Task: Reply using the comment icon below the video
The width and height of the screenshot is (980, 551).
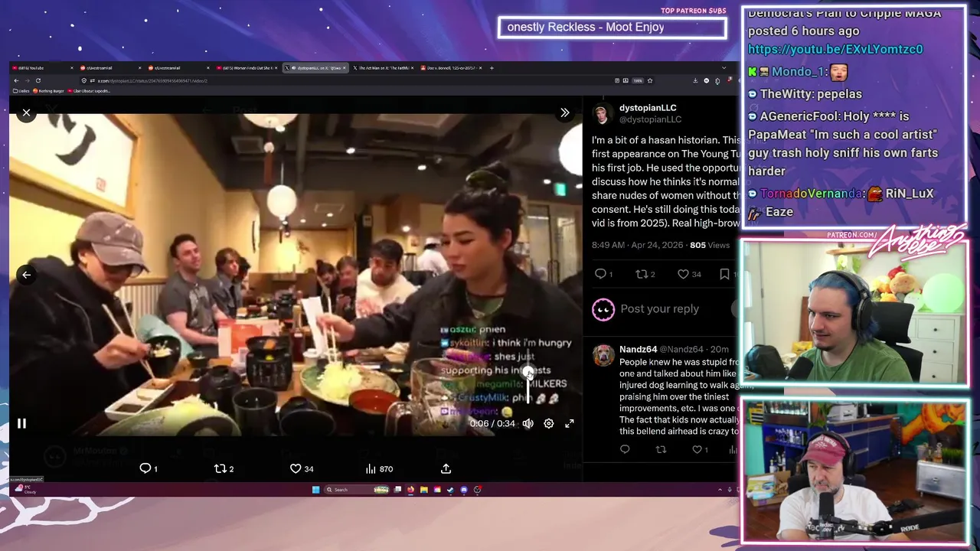Action: click(145, 468)
